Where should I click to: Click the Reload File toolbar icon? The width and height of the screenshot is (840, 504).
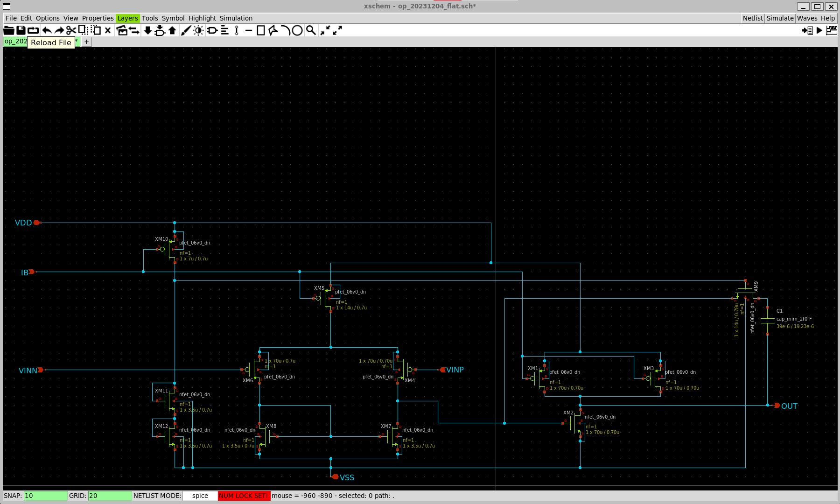(33, 30)
